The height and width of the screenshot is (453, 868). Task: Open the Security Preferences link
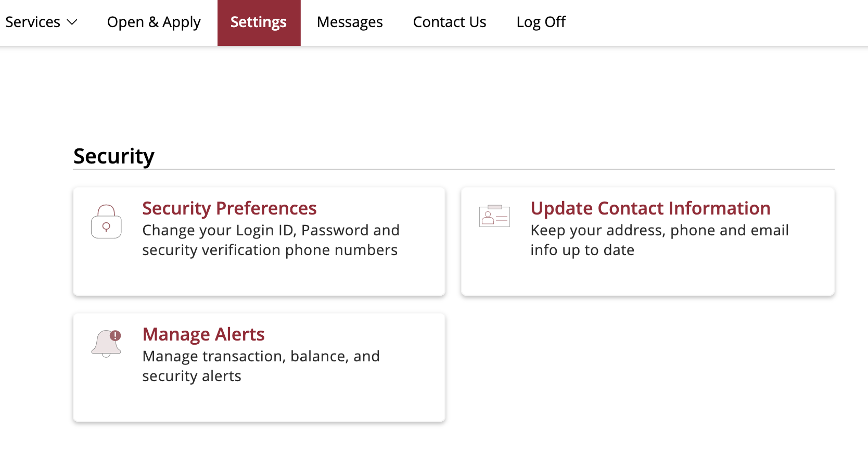[229, 208]
